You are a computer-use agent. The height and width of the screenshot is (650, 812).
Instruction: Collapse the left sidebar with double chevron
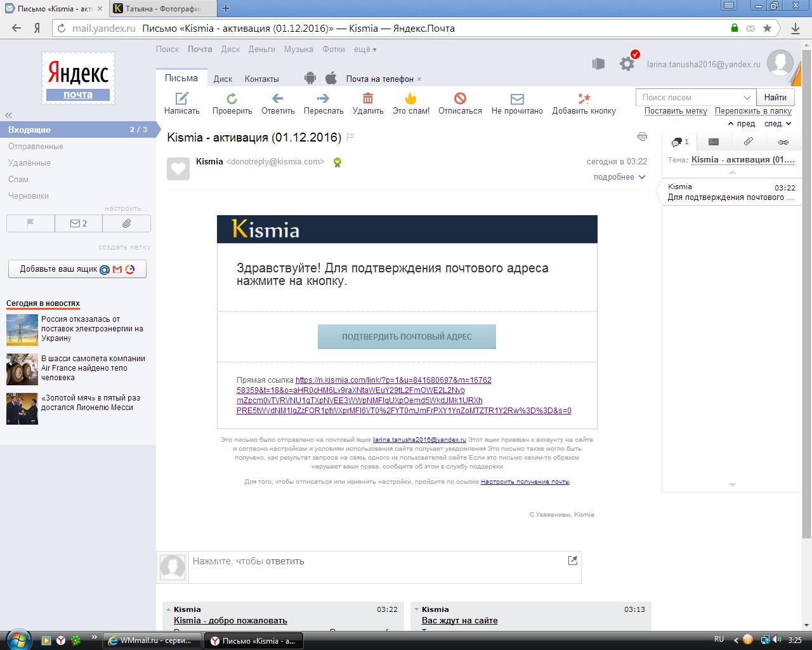pos(9,115)
